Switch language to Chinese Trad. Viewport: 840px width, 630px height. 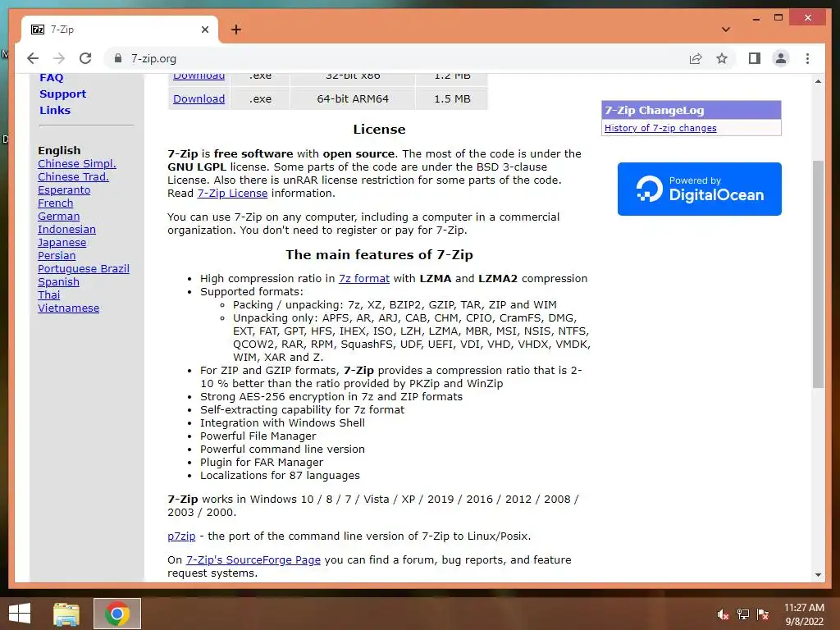(73, 177)
